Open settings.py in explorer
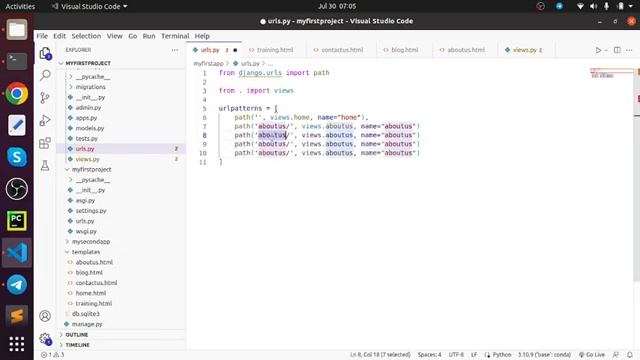The width and height of the screenshot is (640, 360). click(91, 211)
